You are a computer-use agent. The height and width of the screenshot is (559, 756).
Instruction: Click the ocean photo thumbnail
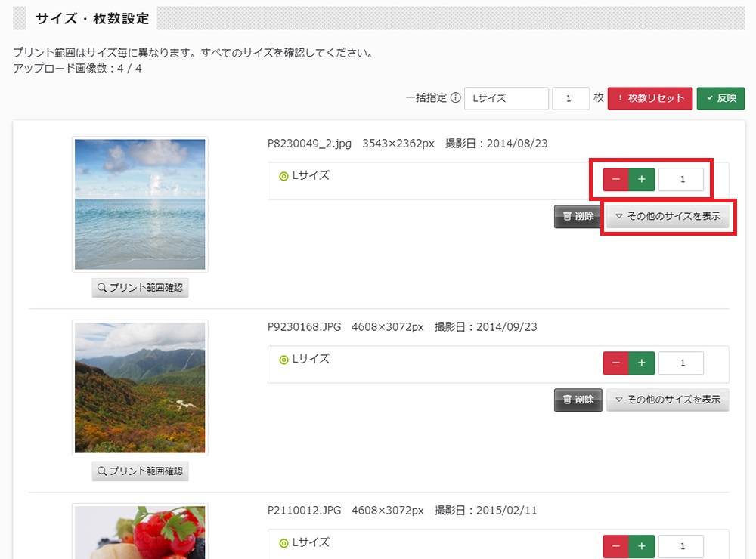(x=140, y=204)
